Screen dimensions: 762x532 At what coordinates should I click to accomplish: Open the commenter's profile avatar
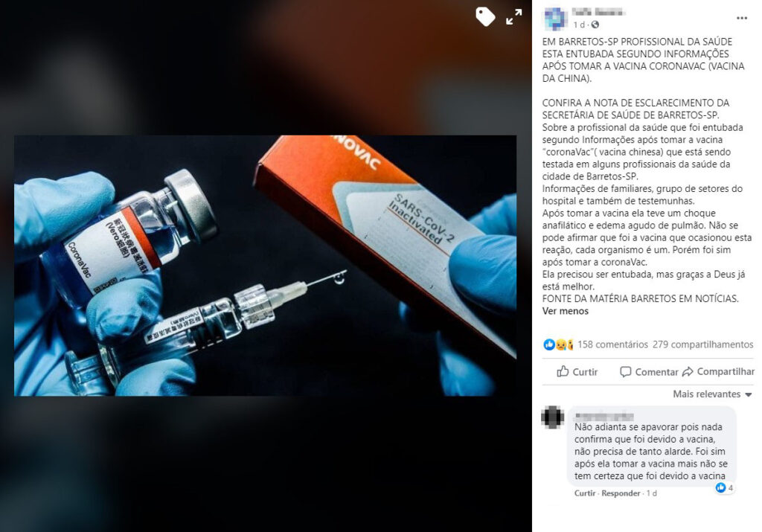[553, 417]
